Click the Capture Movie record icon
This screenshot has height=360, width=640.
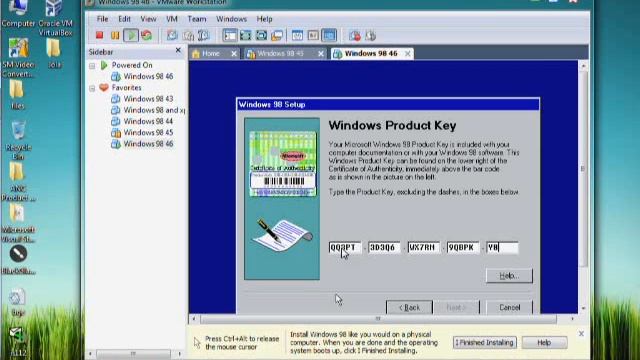point(355,35)
